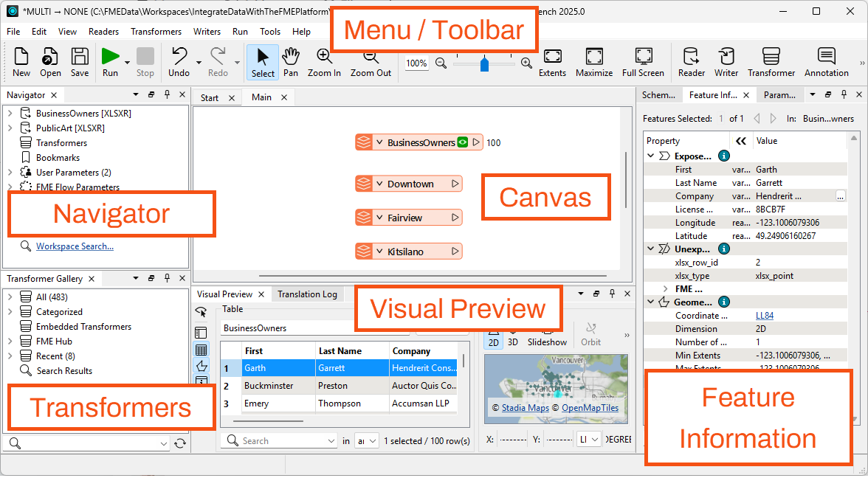Viewport: 868px width, 478px height.
Task: Insert a Transformer from the toolbar
Action: pyautogui.click(x=771, y=62)
